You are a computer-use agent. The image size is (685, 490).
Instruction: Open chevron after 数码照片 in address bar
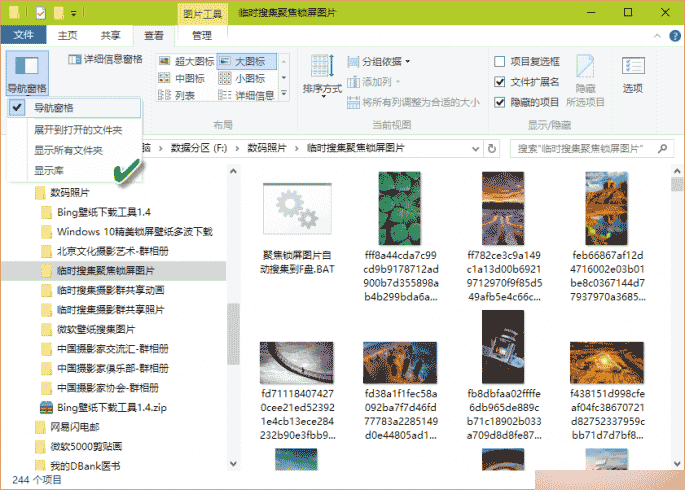coord(297,148)
